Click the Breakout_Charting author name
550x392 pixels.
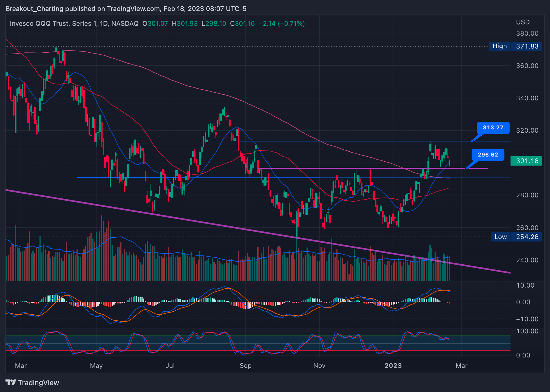[x=35, y=9]
